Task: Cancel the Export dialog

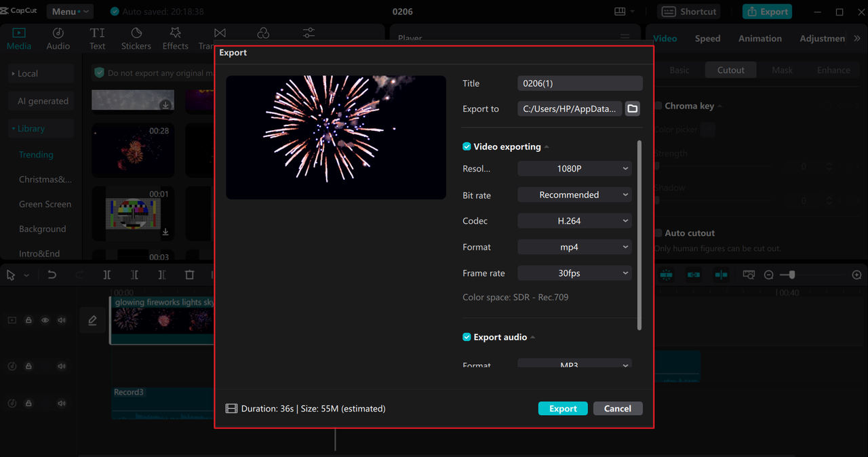Action: point(618,408)
